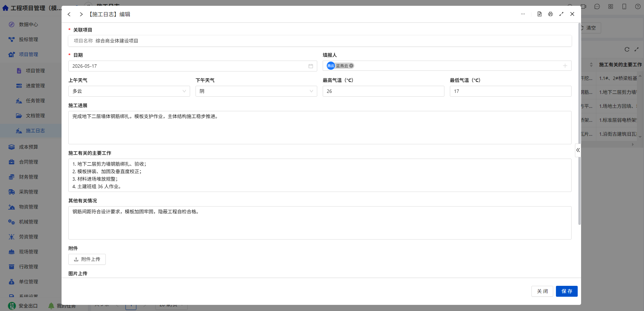Save the construction log with 保存
644x311 pixels.
(x=567, y=291)
